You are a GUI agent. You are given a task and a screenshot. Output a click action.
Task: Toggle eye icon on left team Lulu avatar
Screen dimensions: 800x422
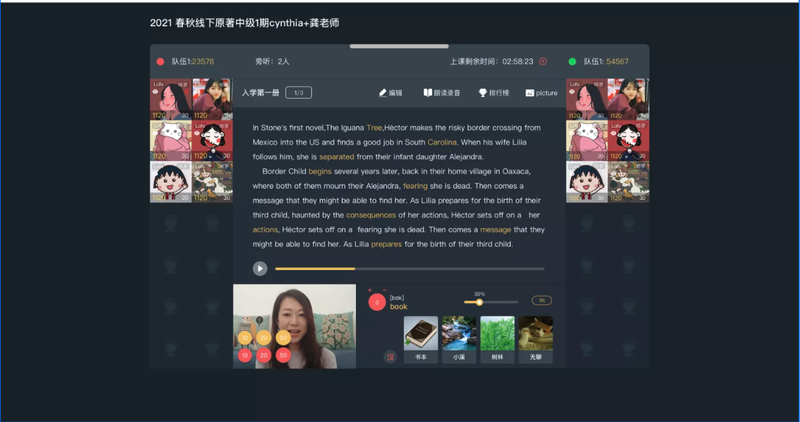point(156,91)
